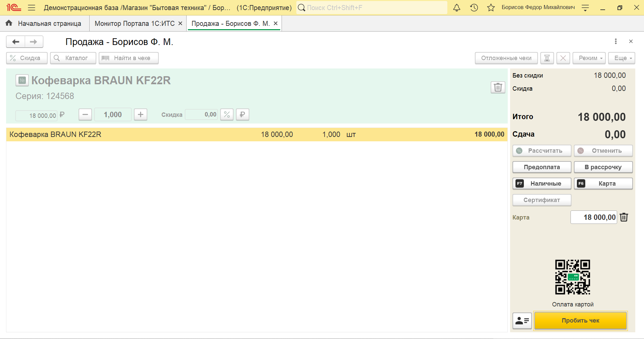Open Отложенные чеки list
This screenshot has height=339, width=644.
[x=506, y=58]
